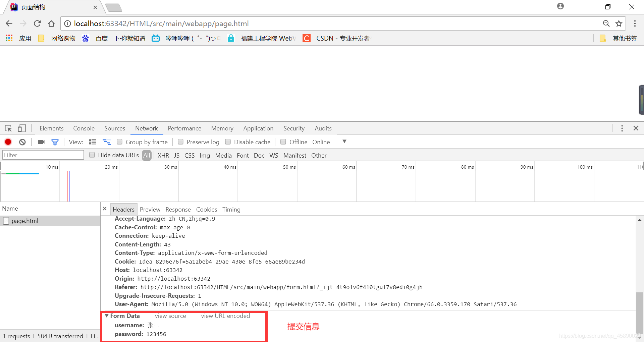
Task: Enable the Preserve log checkbox
Action: click(180, 142)
